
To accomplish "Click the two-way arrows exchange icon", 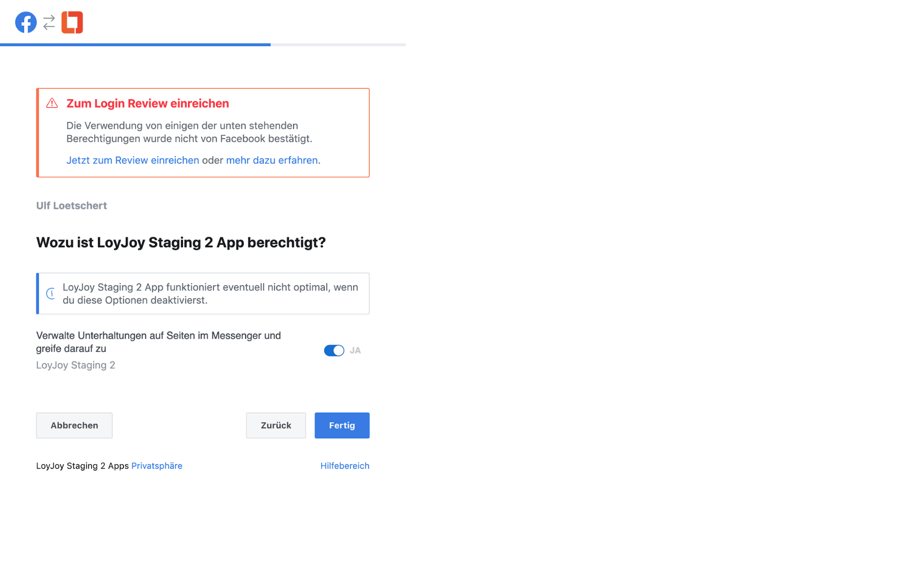I will click(x=49, y=22).
